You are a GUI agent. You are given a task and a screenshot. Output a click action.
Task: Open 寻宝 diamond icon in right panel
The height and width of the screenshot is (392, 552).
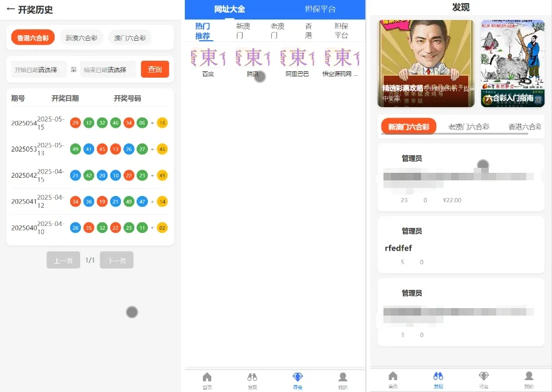coord(484,379)
